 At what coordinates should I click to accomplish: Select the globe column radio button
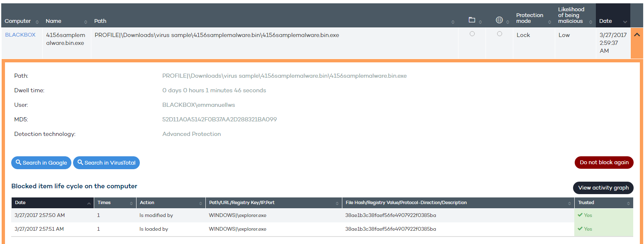coord(499,34)
